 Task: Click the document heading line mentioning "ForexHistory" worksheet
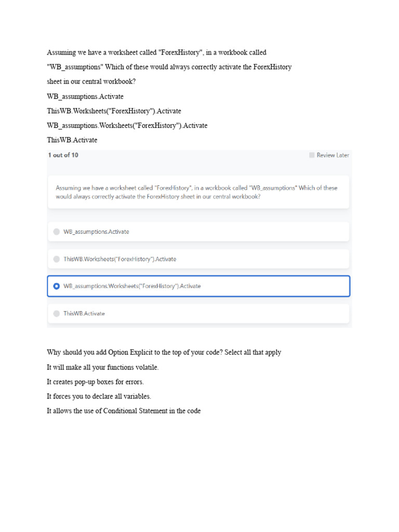[156, 52]
